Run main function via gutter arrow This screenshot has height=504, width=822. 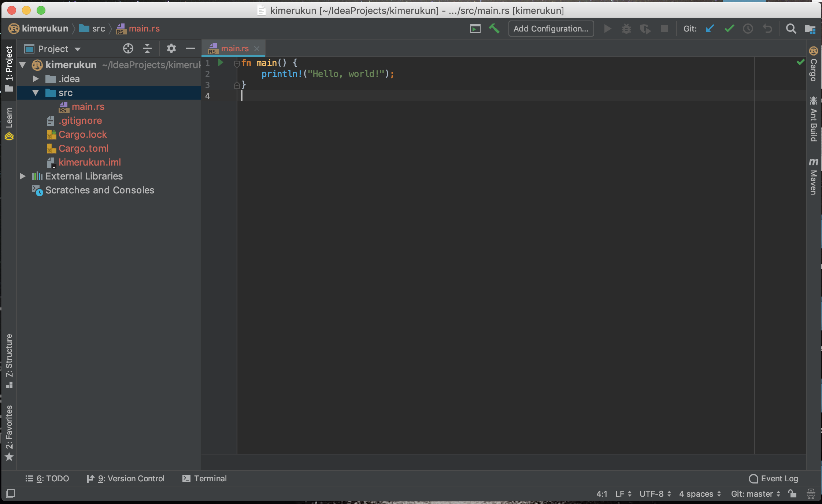coord(221,63)
